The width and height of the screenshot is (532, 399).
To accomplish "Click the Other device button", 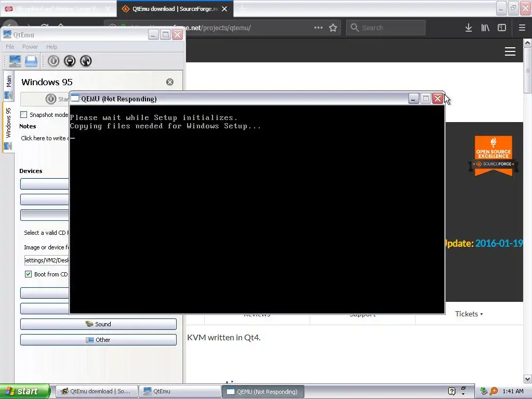I will (x=98, y=340).
